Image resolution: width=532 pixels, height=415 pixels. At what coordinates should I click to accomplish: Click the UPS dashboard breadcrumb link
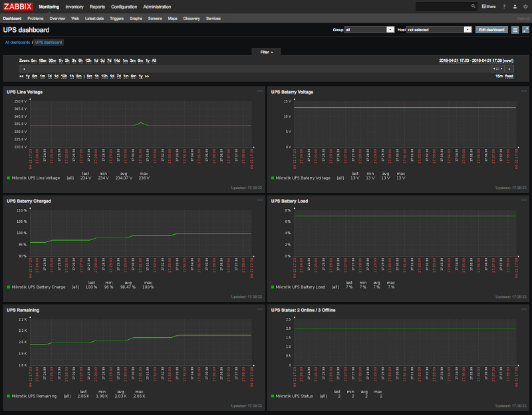coord(49,43)
